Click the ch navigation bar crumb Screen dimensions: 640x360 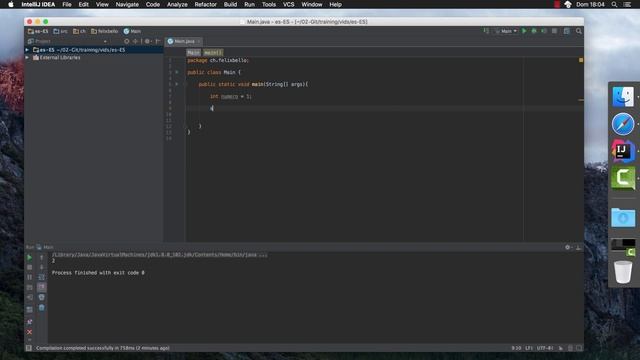pos(80,31)
